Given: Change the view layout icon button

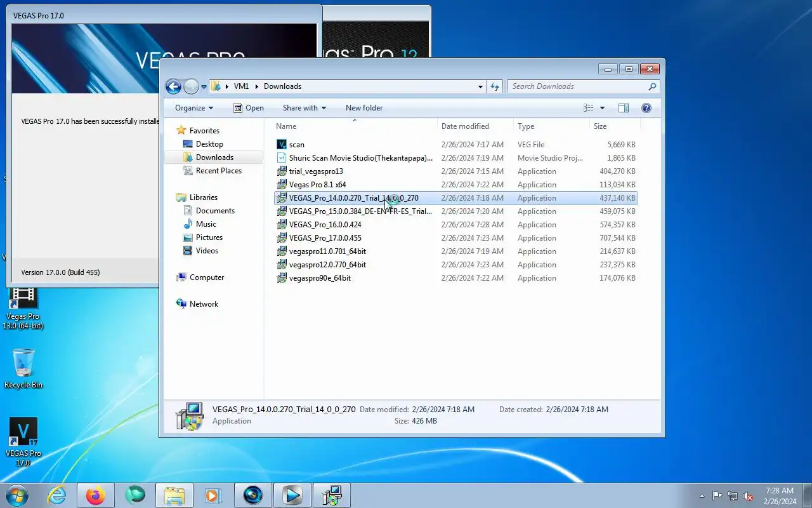Looking at the screenshot, I should click(589, 108).
